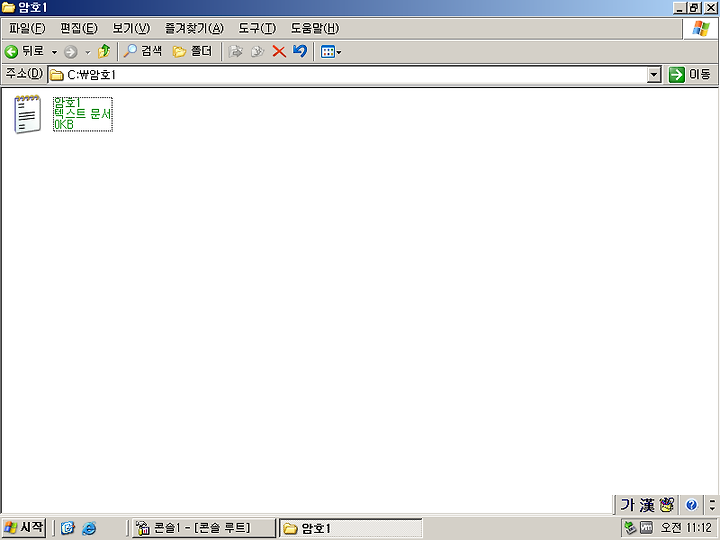Open the Forward history dropdown arrow
The width and height of the screenshot is (720, 540).
(x=88, y=52)
